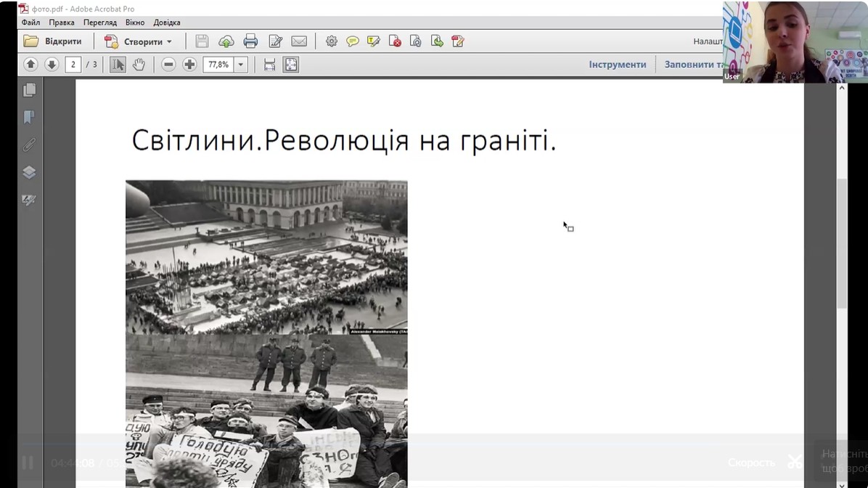Show the Attachments paperclip panel
The image size is (868, 488).
point(30,145)
